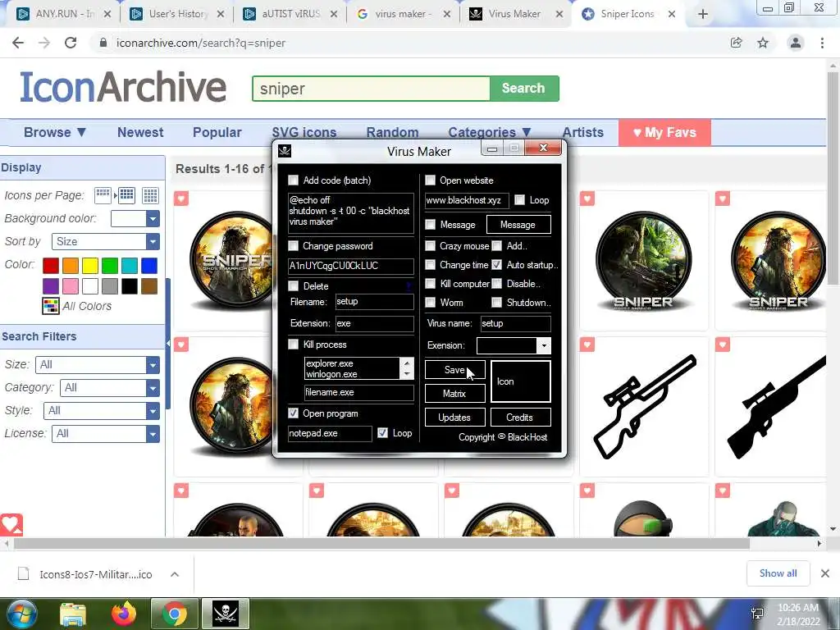Open download item options chevron

175,574
